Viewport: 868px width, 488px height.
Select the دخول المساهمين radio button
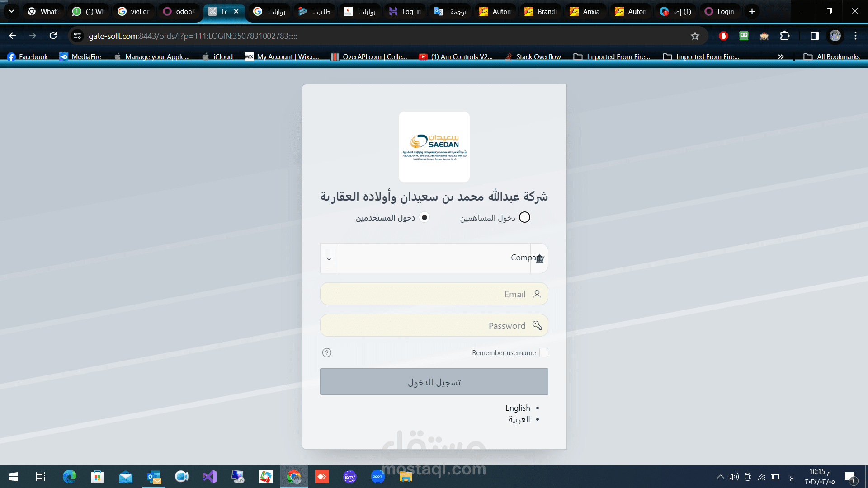point(524,217)
